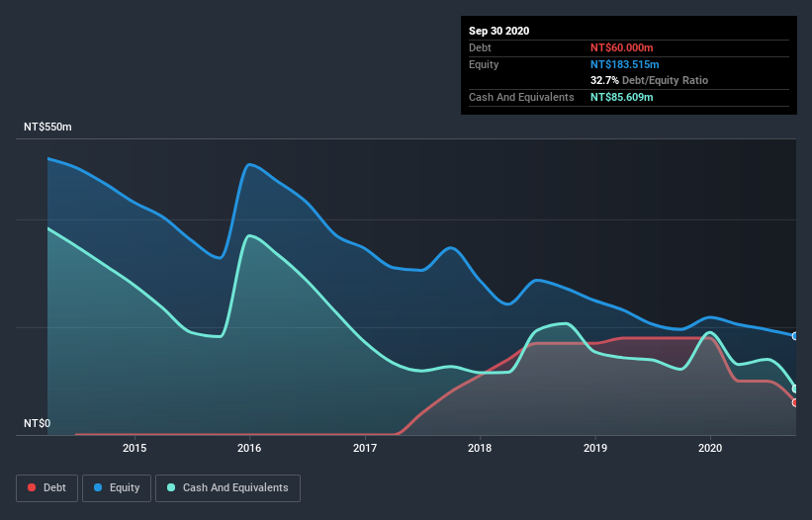Screen dimensions: 812x520
Task: Click the blue Equity endpoint marker
Action: click(796, 336)
